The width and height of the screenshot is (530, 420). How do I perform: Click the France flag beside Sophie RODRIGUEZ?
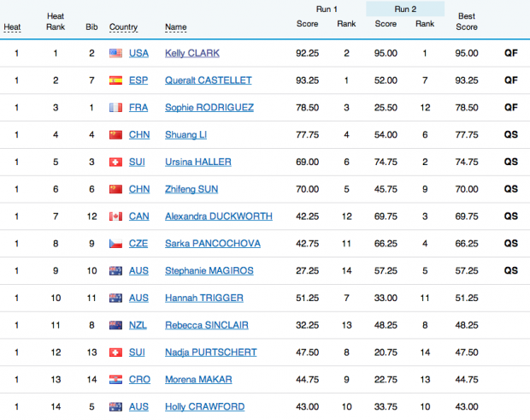click(116, 108)
